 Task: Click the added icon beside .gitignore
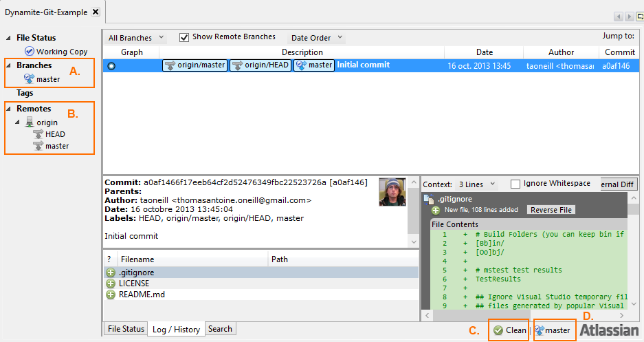coord(111,272)
